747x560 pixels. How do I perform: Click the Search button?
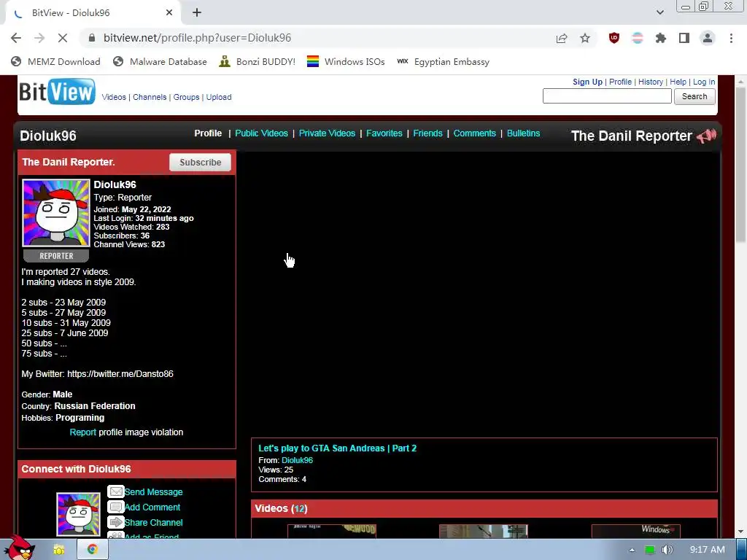point(694,96)
